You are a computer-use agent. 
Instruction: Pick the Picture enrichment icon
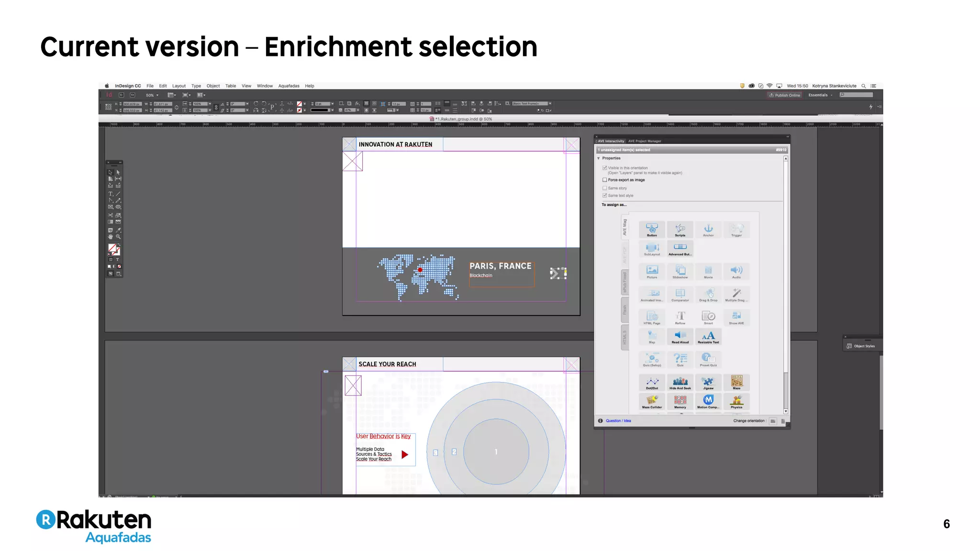click(652, 272)
